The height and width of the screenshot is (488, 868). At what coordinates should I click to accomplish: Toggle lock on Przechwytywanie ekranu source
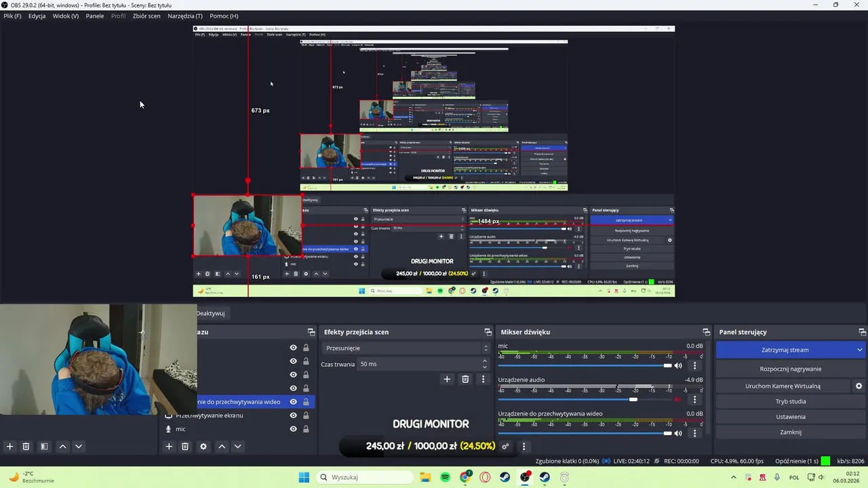[x=306, y=415]
